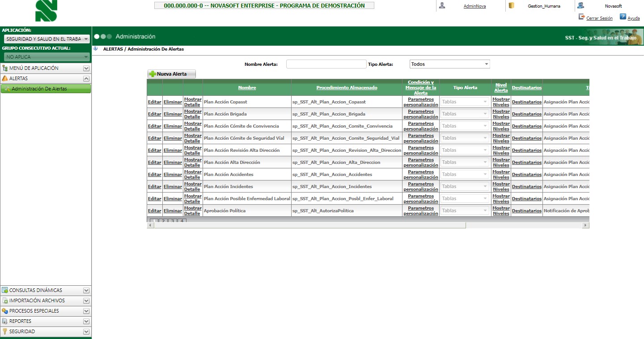Click the table's horizontal scrollbar left arrow

(x=150, y=225)
